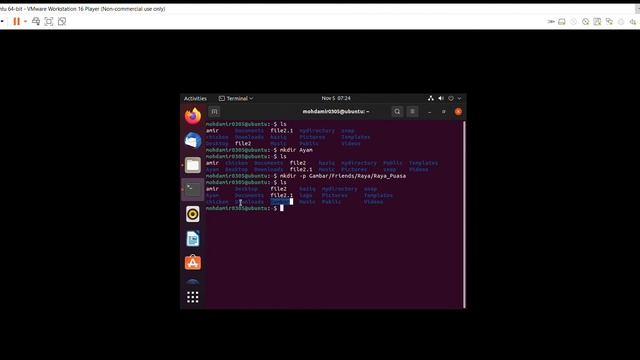Open the Ubuntu Activities overview
Viewport: 640px width, 360px height.
pos(195,98)
